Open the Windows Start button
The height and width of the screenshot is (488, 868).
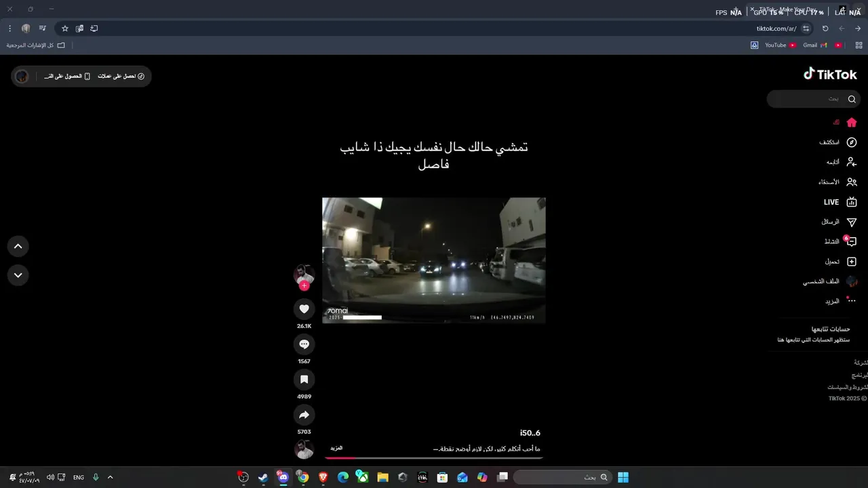623,477
